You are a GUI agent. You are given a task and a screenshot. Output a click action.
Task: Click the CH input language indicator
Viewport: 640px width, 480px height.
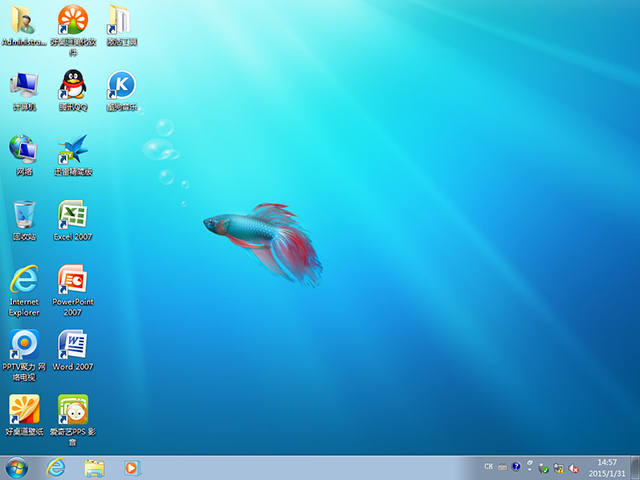(488, 467)
